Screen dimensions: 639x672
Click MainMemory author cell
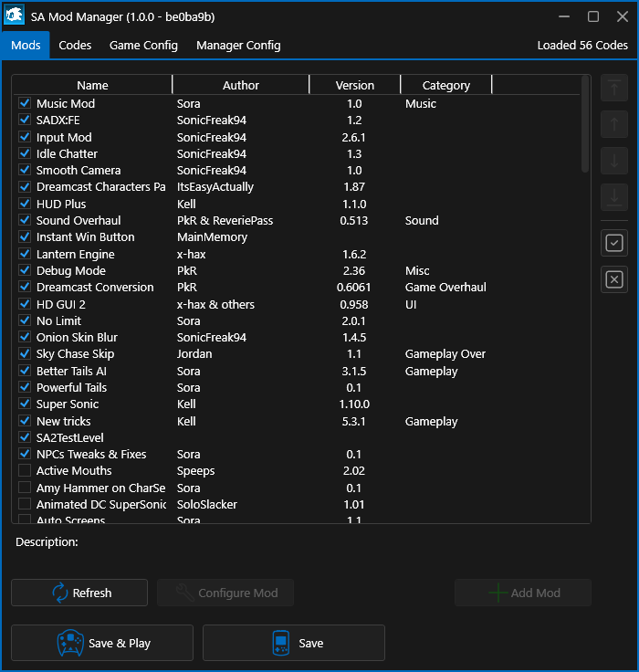tap(212, 237)
